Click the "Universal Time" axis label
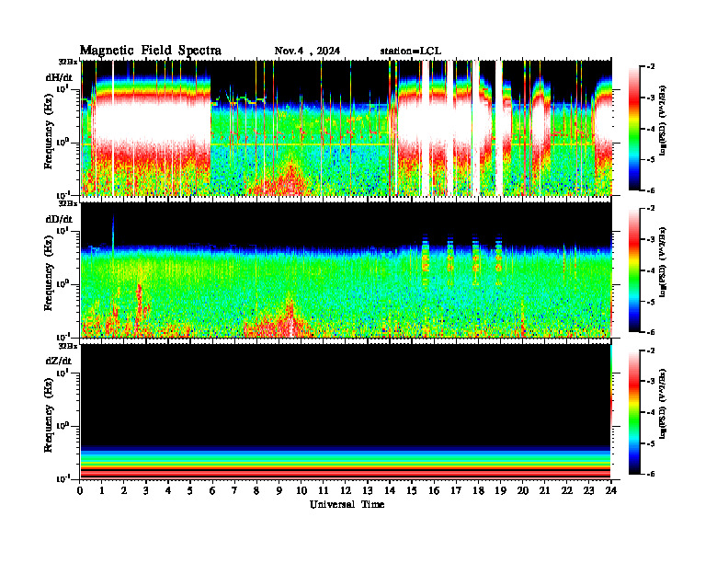Viewport: 728px width, 563px height. coord(347,504)
